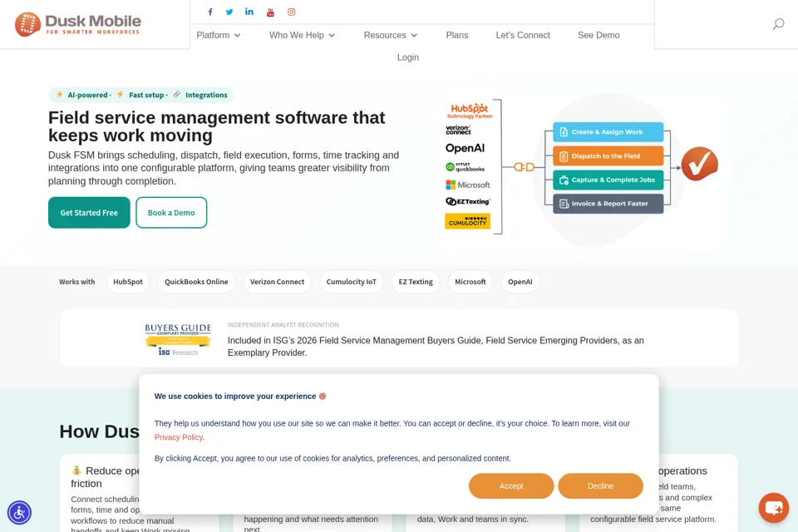Image resolution: width=798 pixels, height=532 pixels.
Task: Expand the Who We Help dropdown
Action: pyautogui.click(x=302, y=35)
